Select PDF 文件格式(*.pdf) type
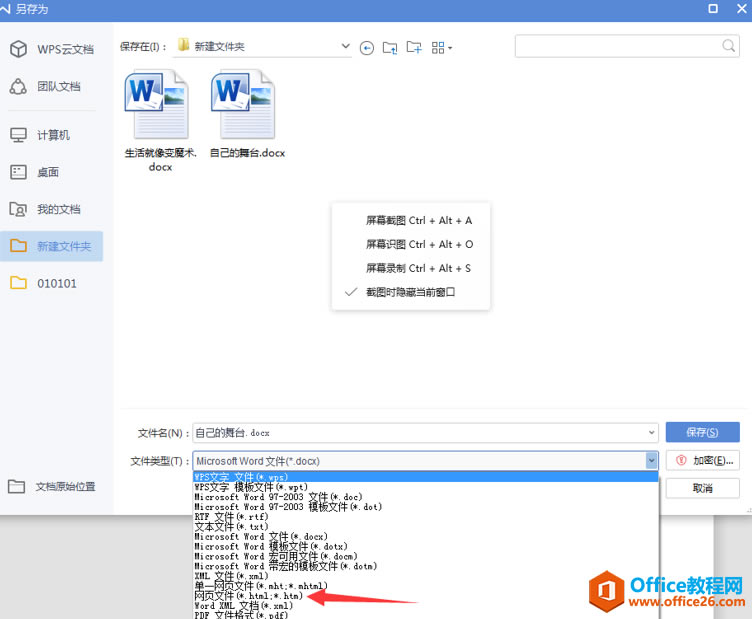Screen dimensions: 752x619 tap(425, 615)
